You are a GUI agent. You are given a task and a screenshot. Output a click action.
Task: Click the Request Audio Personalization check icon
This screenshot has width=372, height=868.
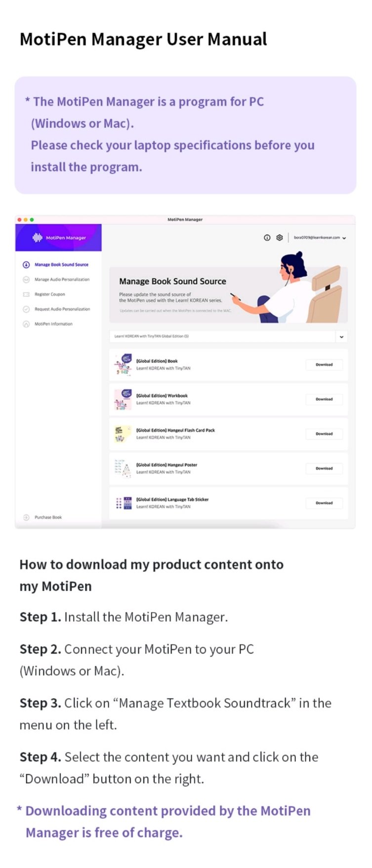tap(26, 309)
